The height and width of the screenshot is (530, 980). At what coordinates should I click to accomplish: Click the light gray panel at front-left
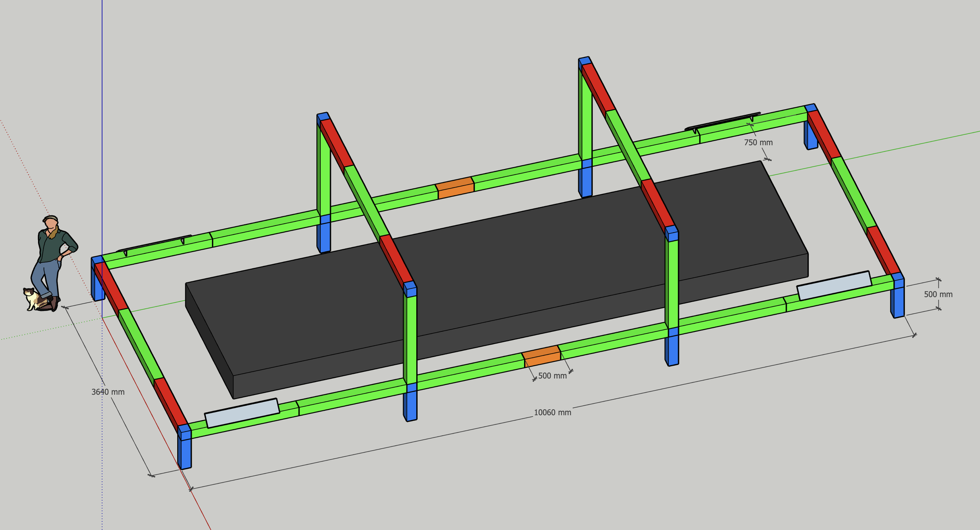(242, 413)
